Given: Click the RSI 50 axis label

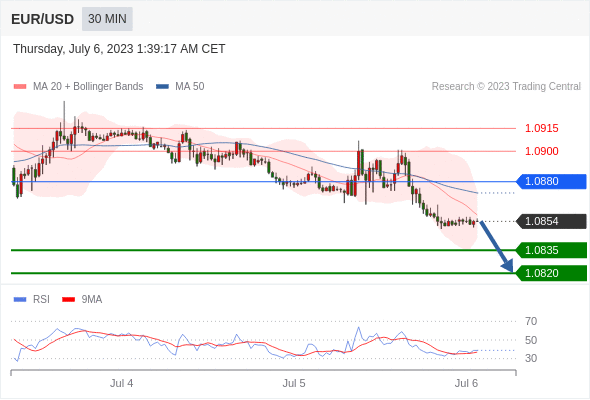Looking at the screenshot, I should coord(531,340).
